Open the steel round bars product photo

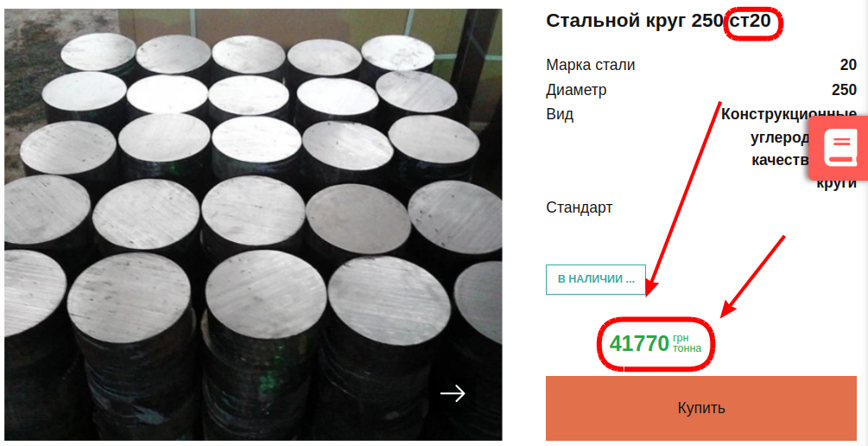253,225
